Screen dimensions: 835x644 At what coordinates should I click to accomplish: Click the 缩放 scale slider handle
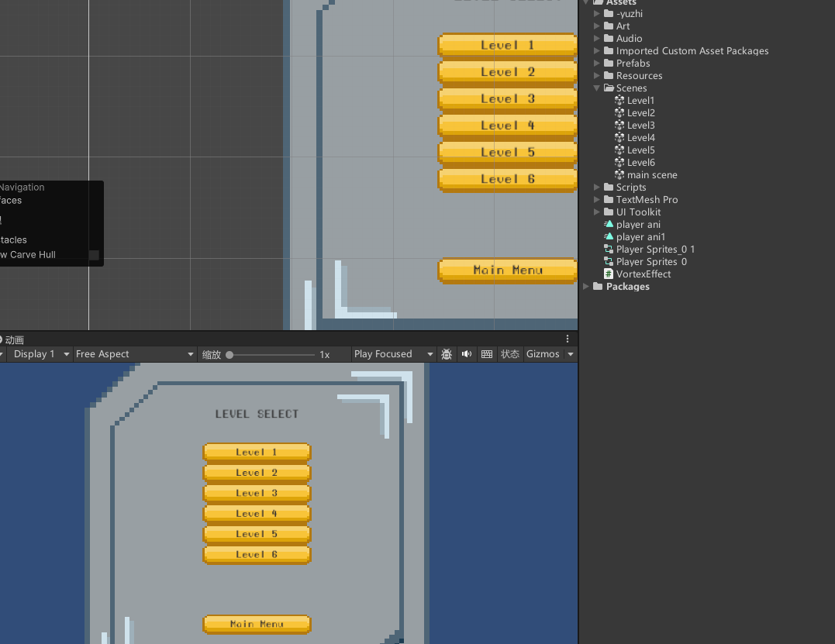click(229, 354)
